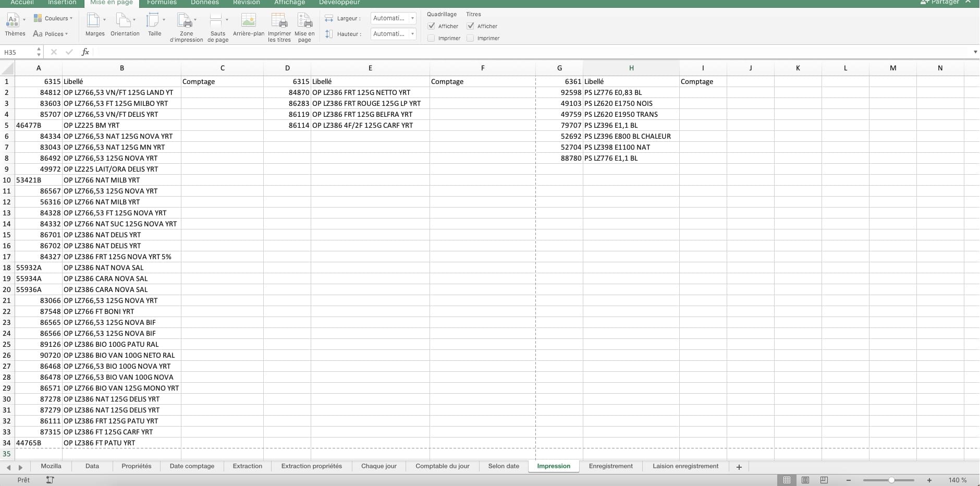Click the zoom in plus button
The width and height of the screenshot is (980, 486).
coord(929,480)
